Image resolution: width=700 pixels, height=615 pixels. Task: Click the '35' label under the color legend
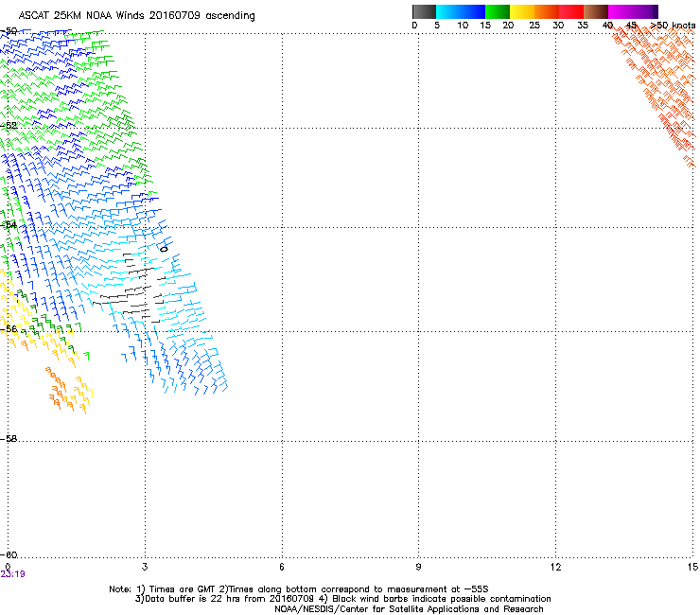coord(583,26)
